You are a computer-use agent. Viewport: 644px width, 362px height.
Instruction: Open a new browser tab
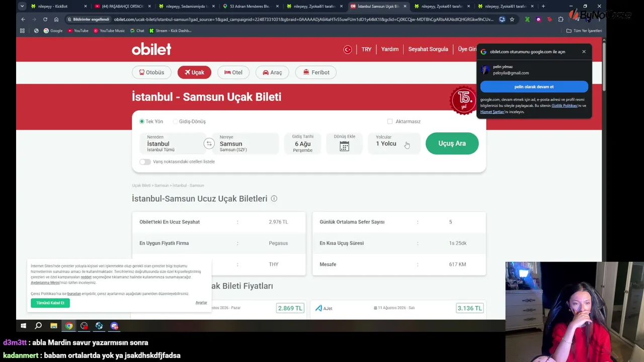(x=543, y=6)
